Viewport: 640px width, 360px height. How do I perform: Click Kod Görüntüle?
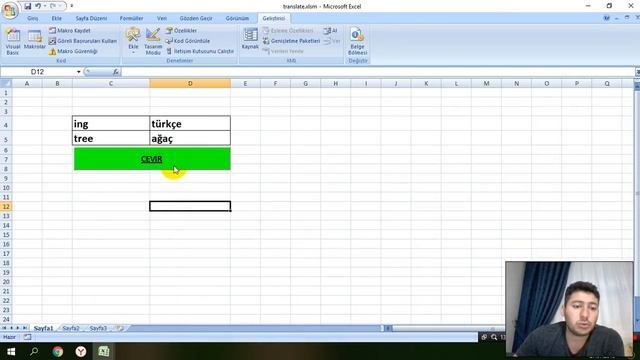188,41
